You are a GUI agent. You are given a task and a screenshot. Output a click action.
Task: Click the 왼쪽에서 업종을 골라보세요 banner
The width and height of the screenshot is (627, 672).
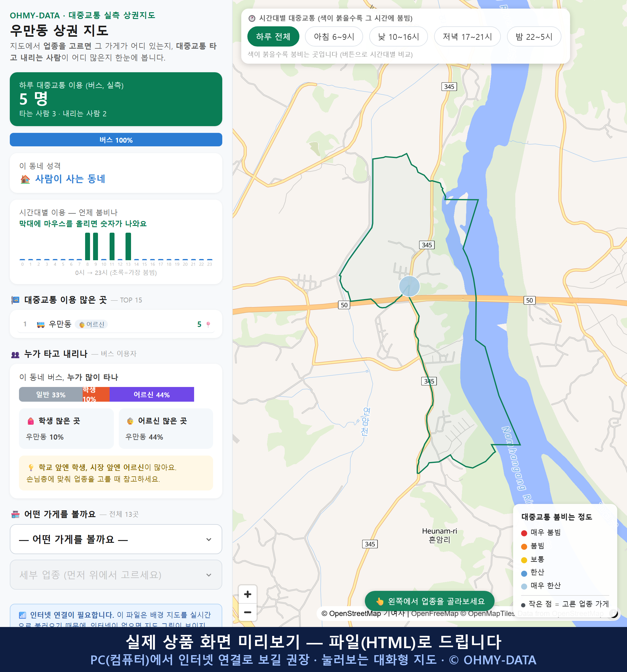(x=430, y=601)
